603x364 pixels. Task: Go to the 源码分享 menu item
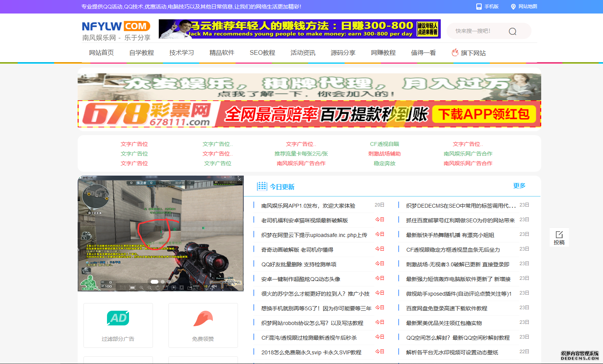click(x=343, y=53)
